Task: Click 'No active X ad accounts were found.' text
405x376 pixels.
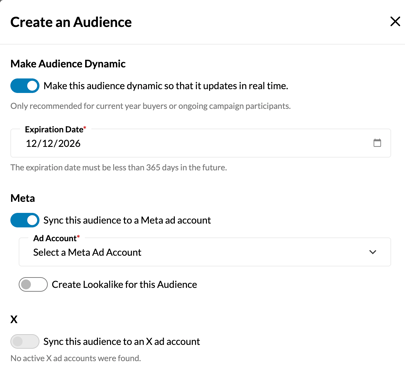Action: pos(76,358)
